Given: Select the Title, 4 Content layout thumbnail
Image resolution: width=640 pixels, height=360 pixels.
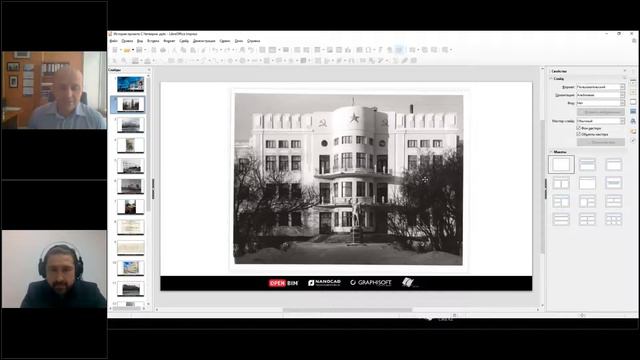Looking at the screenshot, I should pyautogui.click(x=587, y=219).
